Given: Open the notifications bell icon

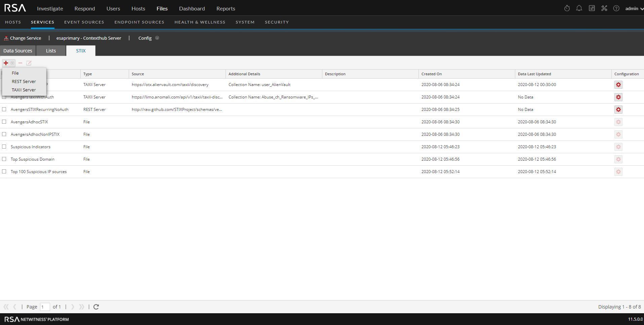Looking at the screenshot, I should point(579,8).
